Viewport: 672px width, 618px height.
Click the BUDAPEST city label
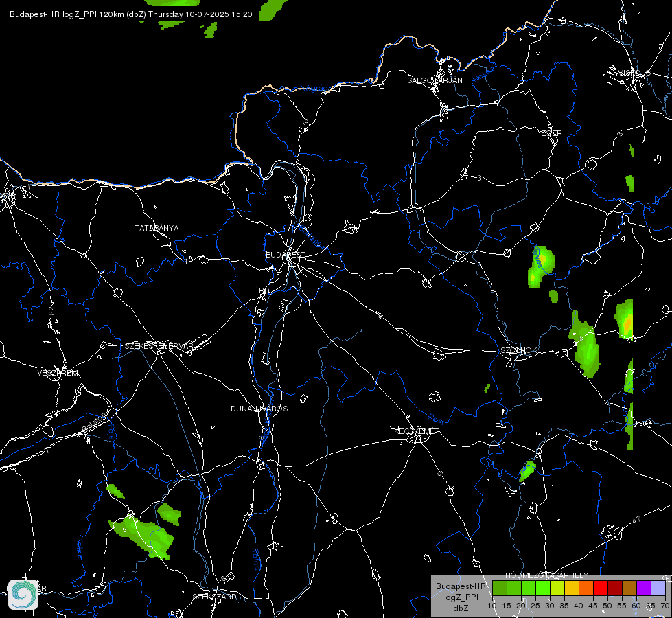pos(286,255)
